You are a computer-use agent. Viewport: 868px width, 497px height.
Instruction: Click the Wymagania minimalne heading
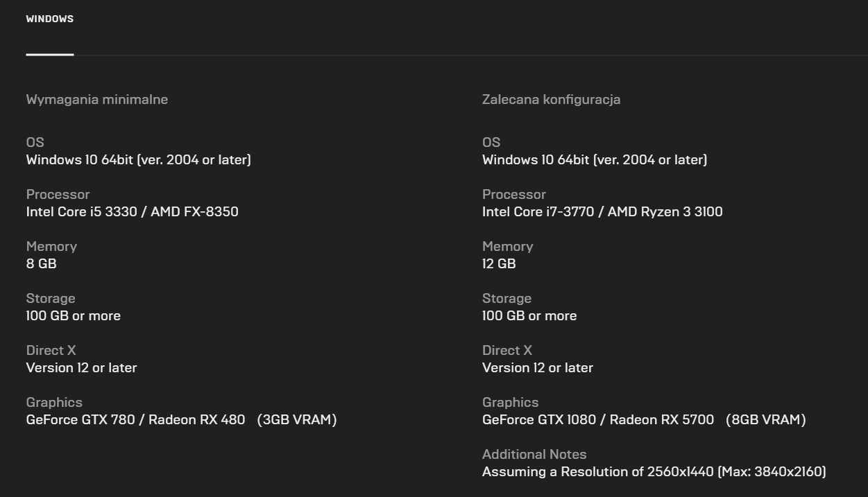pyautogui.click(x=97, y=99)
